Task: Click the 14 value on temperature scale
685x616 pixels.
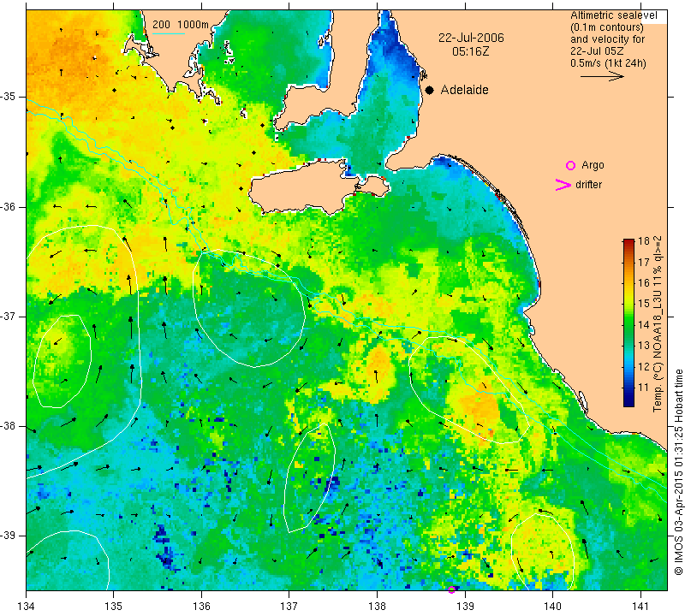Action: [644, 325]
